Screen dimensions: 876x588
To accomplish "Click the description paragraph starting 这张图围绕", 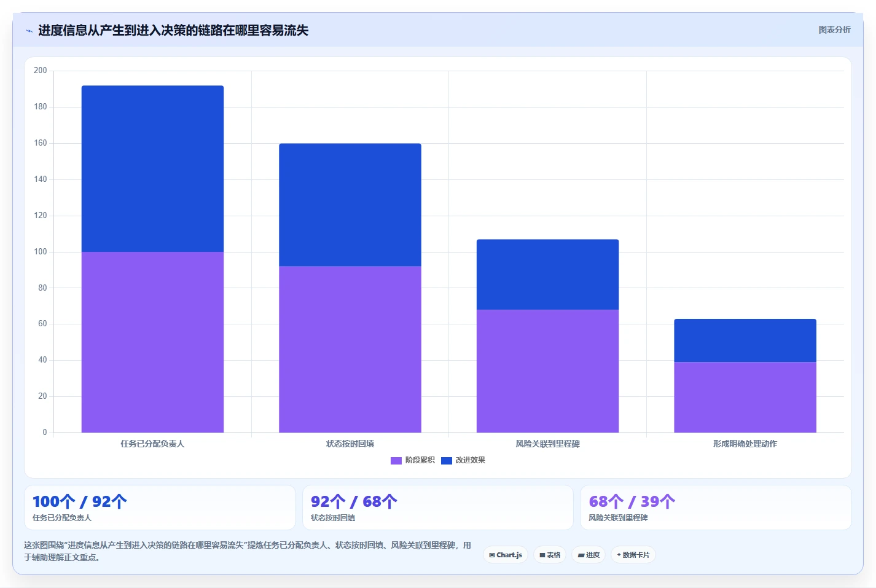I will pos(248,551).
